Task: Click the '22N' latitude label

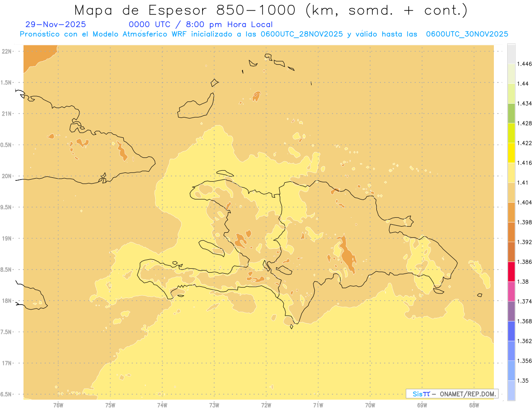Action: (x=7, y=51)
